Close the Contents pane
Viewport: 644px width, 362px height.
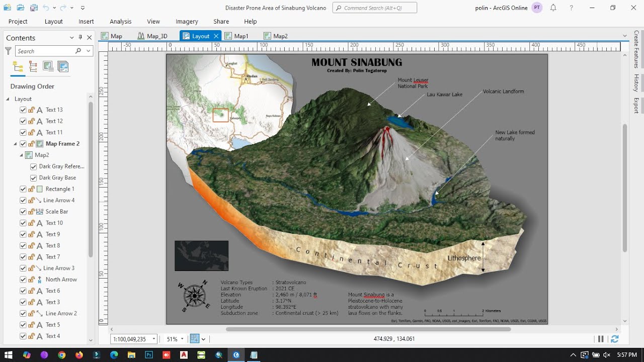[90, 38]
